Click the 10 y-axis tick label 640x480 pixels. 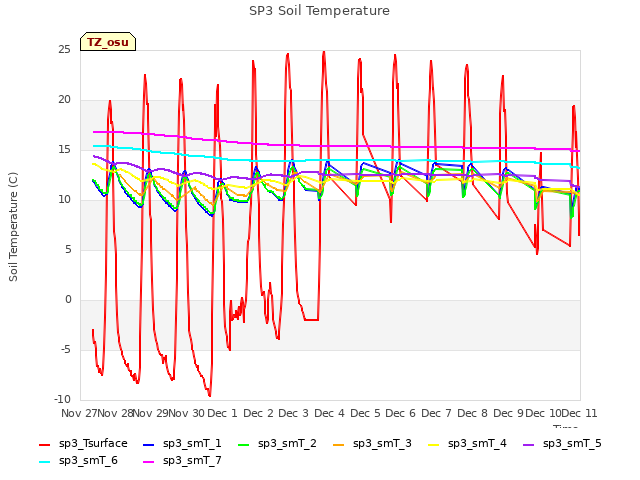pyautogui.click(x=64, y=200)
